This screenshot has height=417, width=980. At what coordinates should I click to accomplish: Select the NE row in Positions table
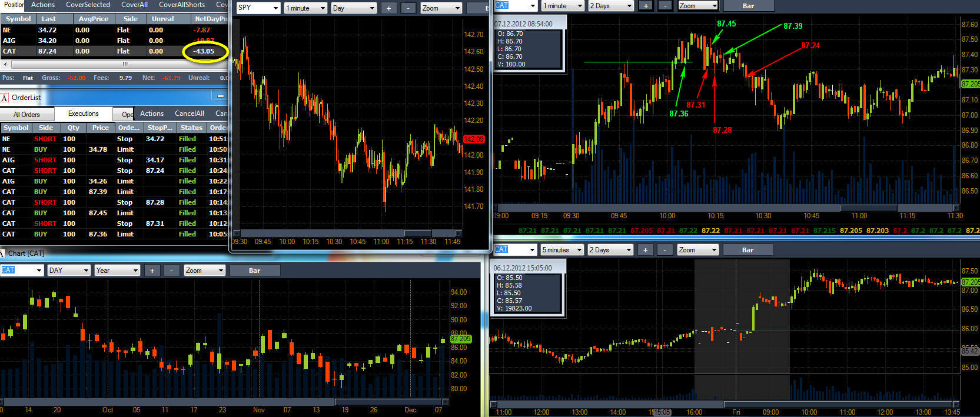tap(115, 30)
